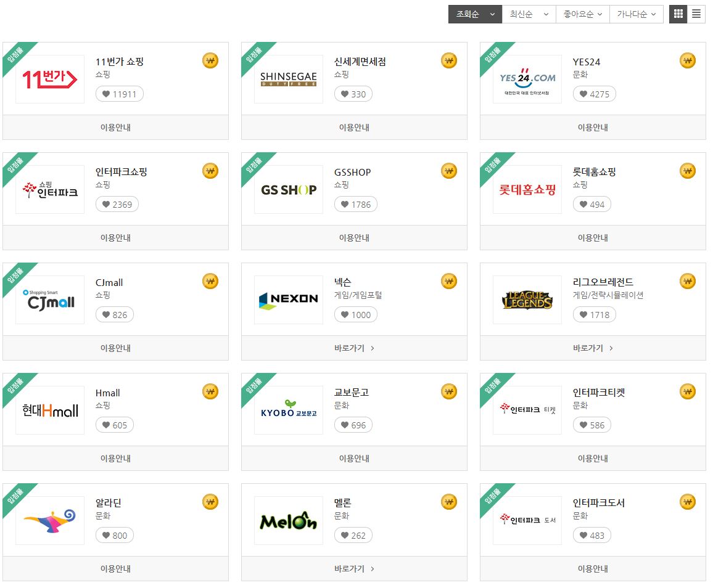Click the coin icon on the NEXON card
This screenshot has width=713, height=588.
(x=449, y=281)
